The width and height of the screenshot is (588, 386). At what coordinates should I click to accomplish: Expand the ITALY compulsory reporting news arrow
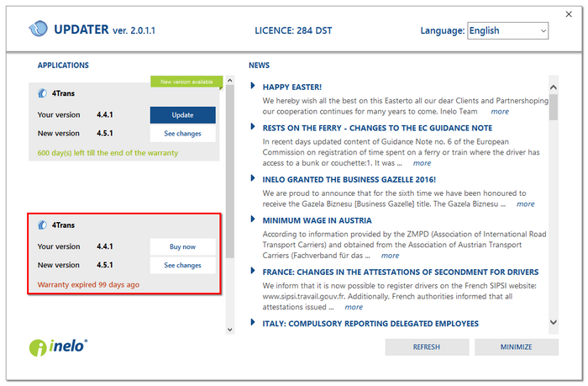[x=253, y=322]
